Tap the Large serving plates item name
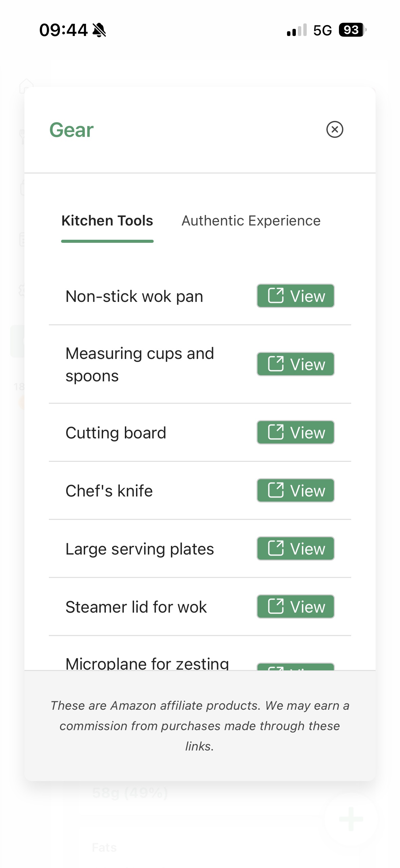 point(139,548)
